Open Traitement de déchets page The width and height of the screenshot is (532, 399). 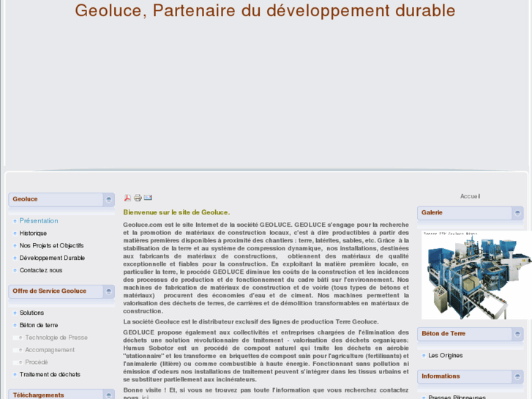pyautogui.click(x=50, y=374)
